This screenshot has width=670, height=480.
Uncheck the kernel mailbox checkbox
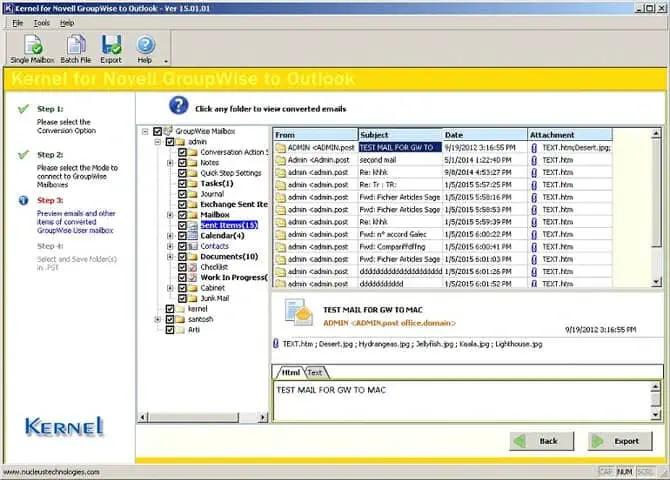click(170, 309)
